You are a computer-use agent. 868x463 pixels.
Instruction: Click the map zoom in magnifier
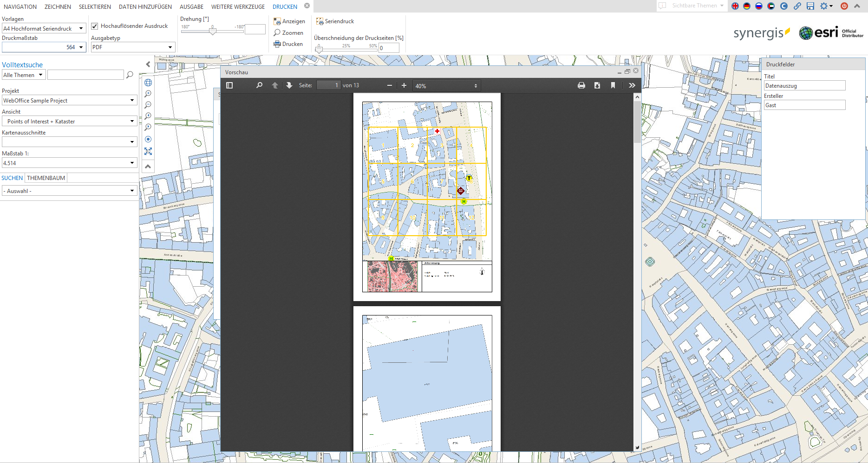tap(148, 94)
